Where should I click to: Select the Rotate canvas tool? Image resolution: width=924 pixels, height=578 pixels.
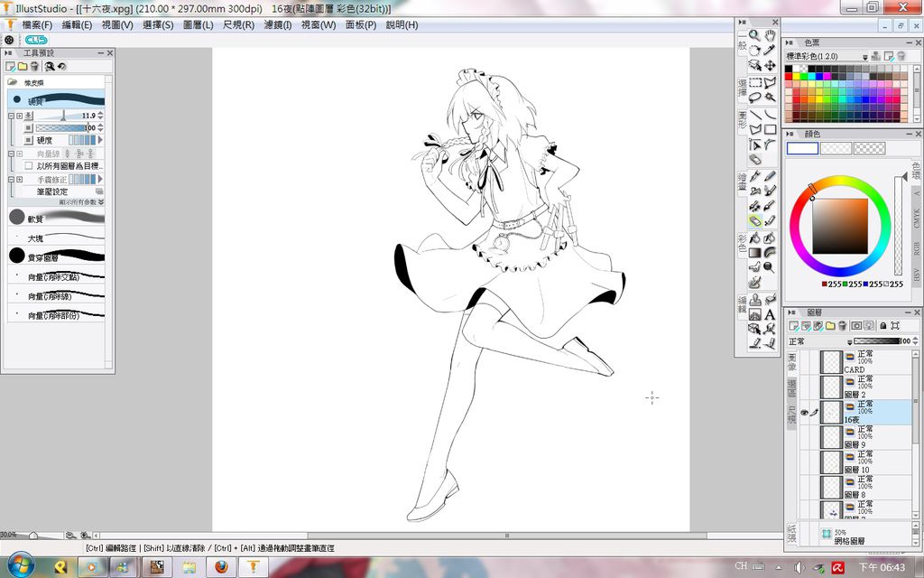coord(755,50)
